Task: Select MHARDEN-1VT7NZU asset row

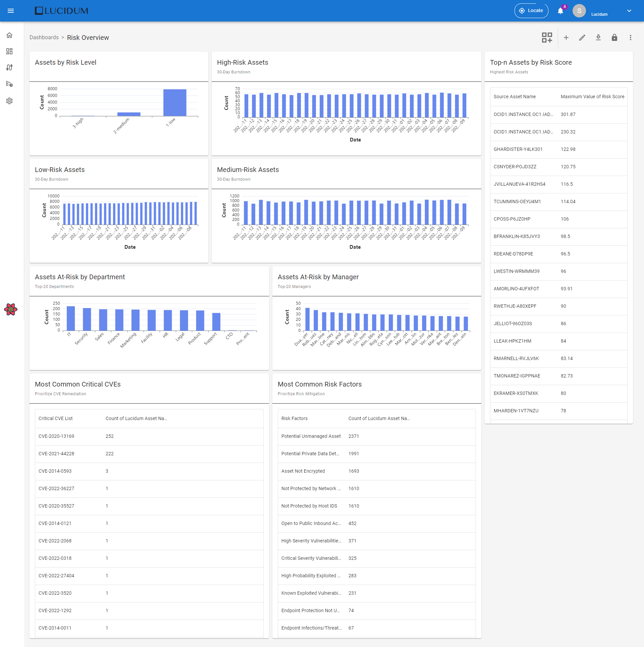Action: (558, 411)
